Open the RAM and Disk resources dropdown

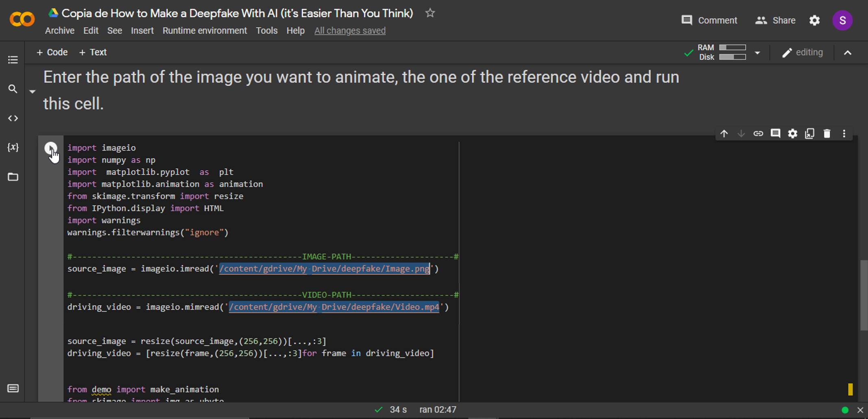[757, 52]
